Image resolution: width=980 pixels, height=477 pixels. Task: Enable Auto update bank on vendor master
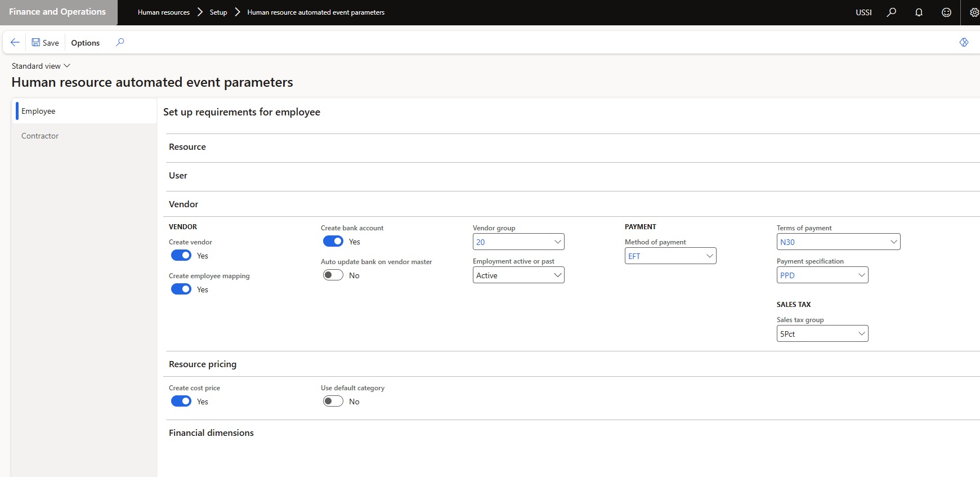click(x=333, y=275)
